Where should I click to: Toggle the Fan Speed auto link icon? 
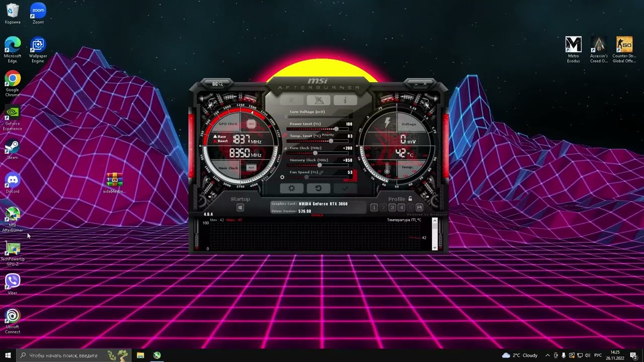tap(321, 172)
